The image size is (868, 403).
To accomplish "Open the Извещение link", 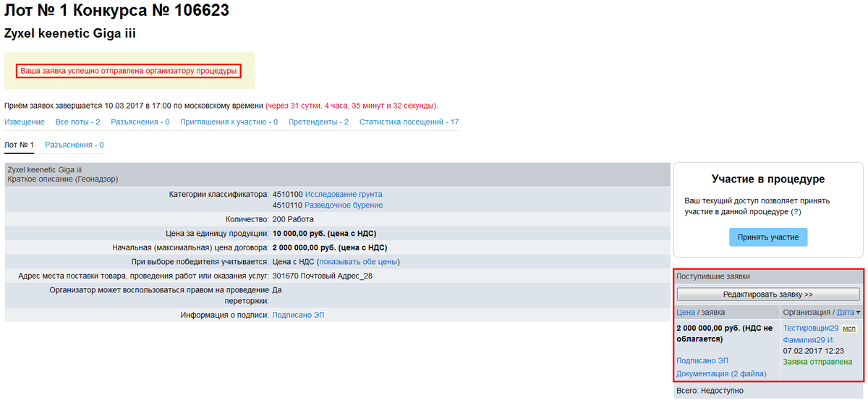I will [24, 122].
